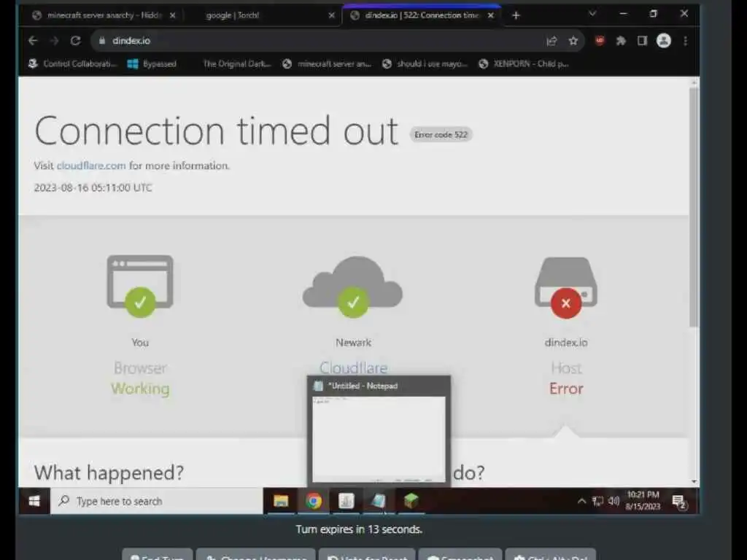Viewport: 747px width, 560px height.
Task: Open the red uBlock extension icon
Action: (x=600, y=41)
